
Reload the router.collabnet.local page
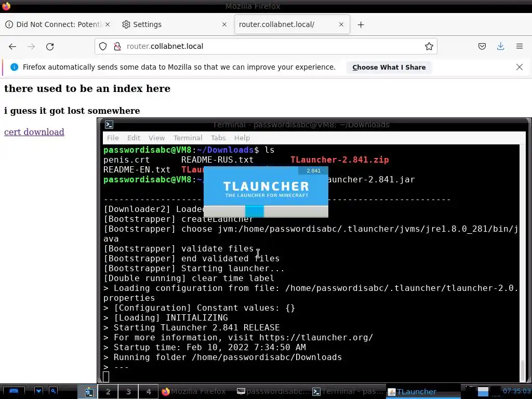coord(50,46)
